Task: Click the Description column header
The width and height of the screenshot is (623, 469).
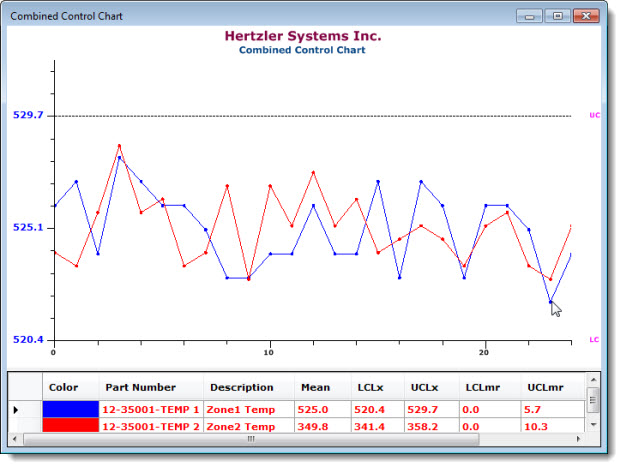Action: [x=241, y=387]
